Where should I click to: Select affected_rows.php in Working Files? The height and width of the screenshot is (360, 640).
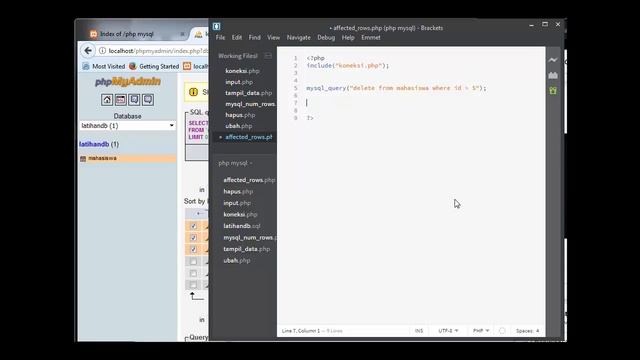[x=249, y=137]
